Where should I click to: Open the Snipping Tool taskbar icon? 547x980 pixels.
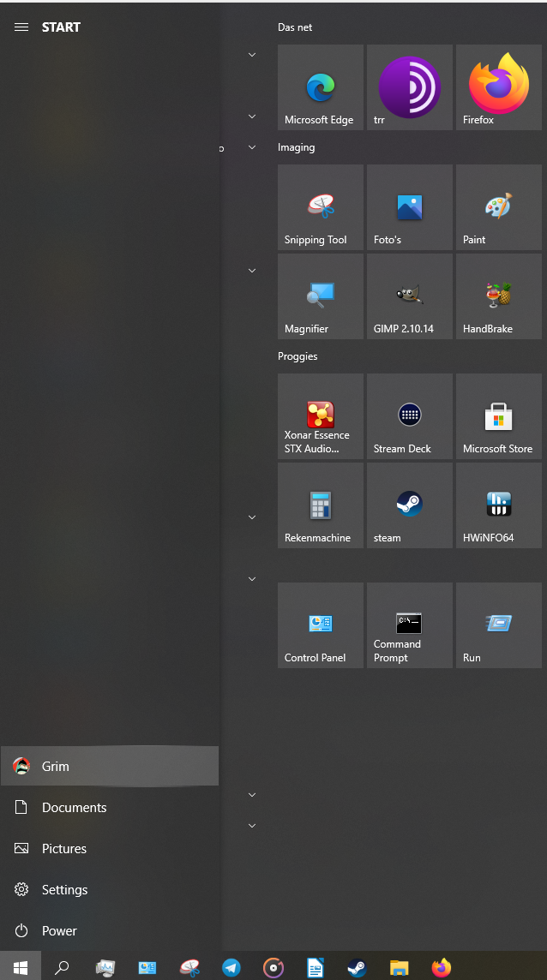point(189,967)
